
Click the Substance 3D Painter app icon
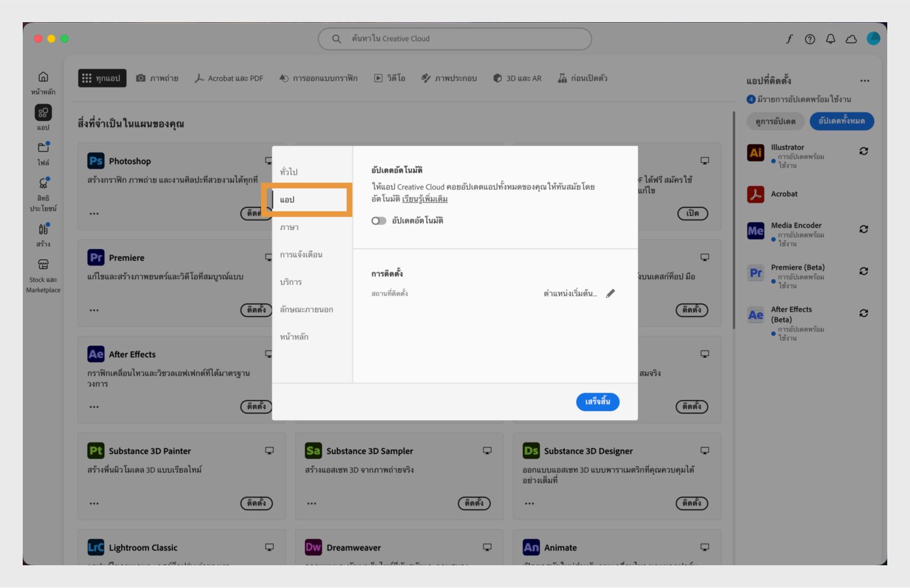point(96,451)
